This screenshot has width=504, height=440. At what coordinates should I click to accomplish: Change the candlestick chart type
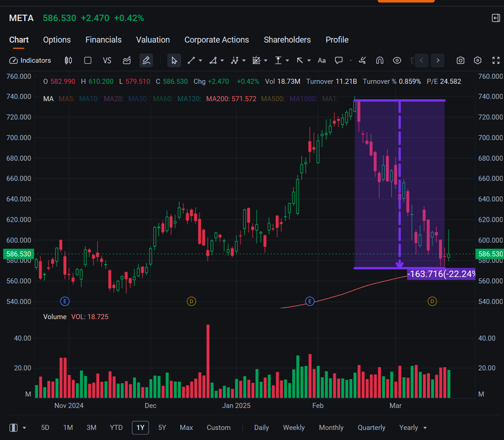point(68,60)
